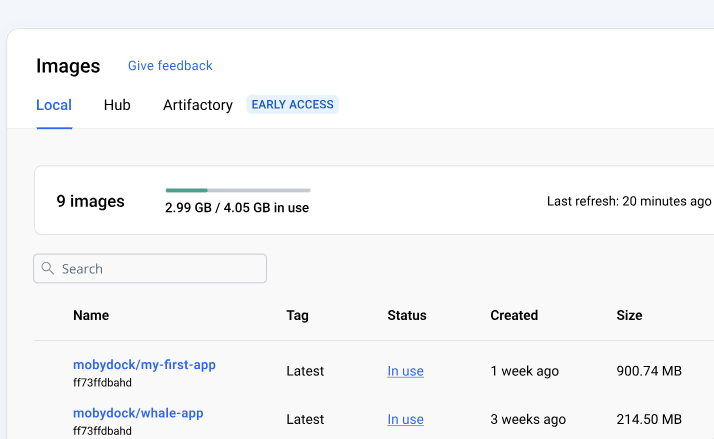Click '2.99 GB / 4.05 GB in use' text
The height and width of the screenshot is (439, 714).
click(x=237, y=208)
